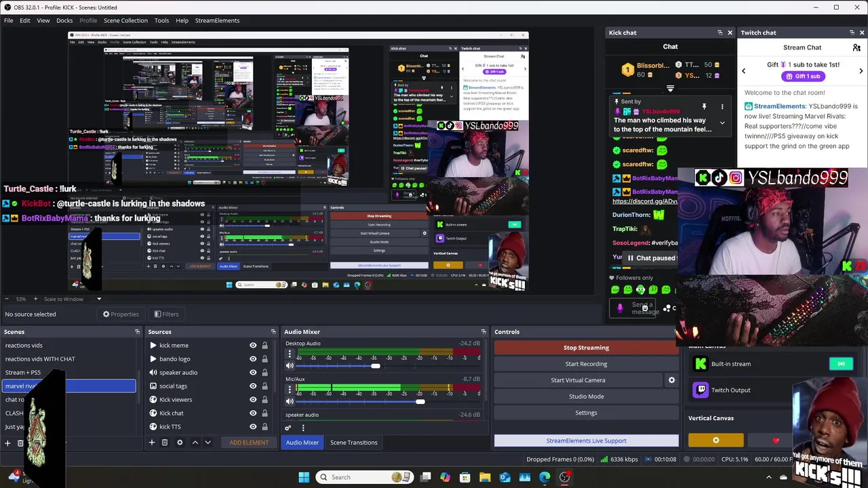Open Twitch chat community users icon

tap(856, 47)
